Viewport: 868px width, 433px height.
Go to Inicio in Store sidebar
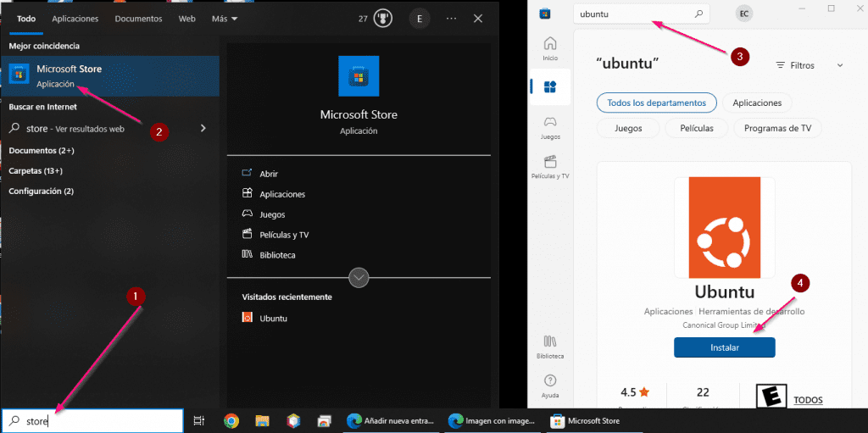pos(550,49)
